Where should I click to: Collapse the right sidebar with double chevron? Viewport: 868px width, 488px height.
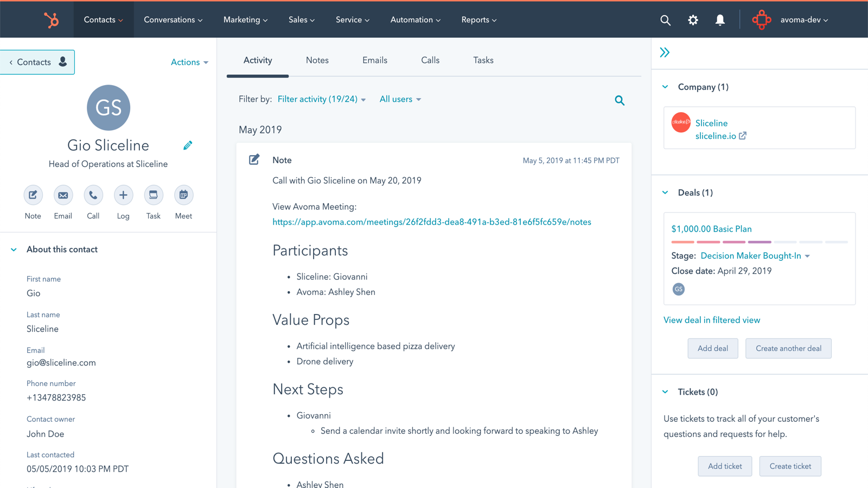click(665, 53)
